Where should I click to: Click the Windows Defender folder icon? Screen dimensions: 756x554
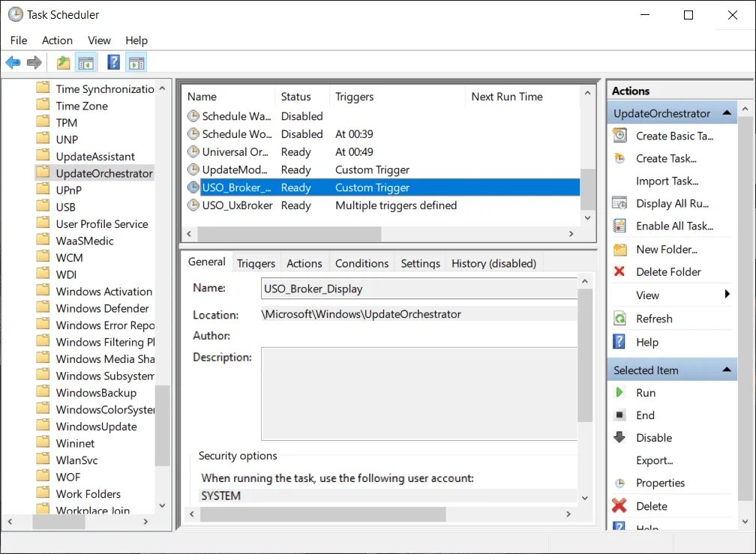(43, 307)
